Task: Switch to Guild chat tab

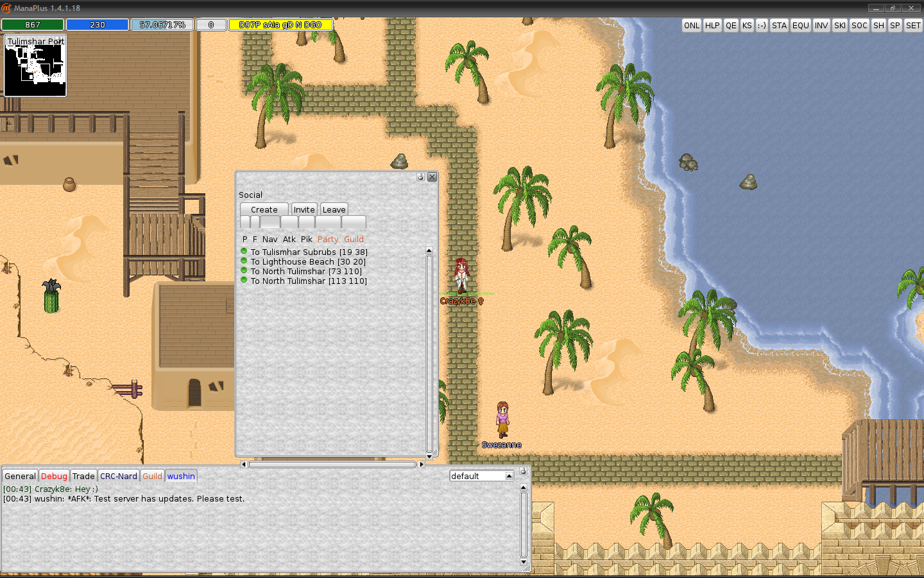Action: pyautogui.click(x=152, y=476)
